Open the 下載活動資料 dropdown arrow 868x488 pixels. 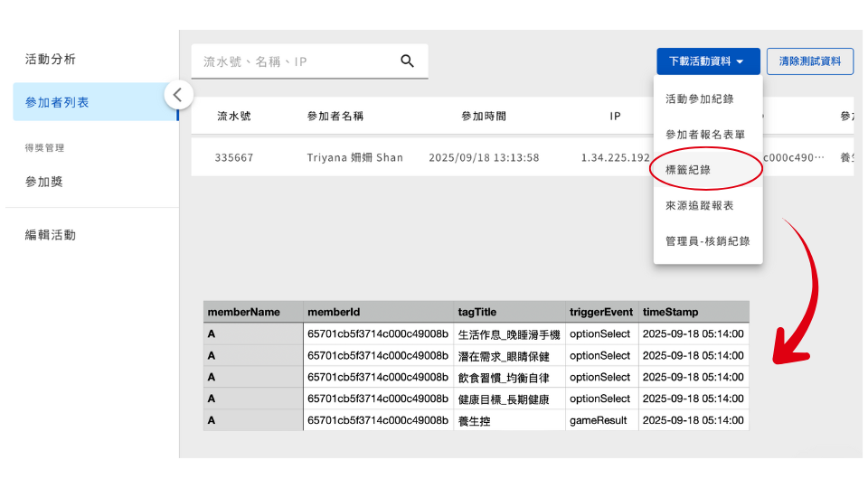pyautogui.click(x=740, y=61)
